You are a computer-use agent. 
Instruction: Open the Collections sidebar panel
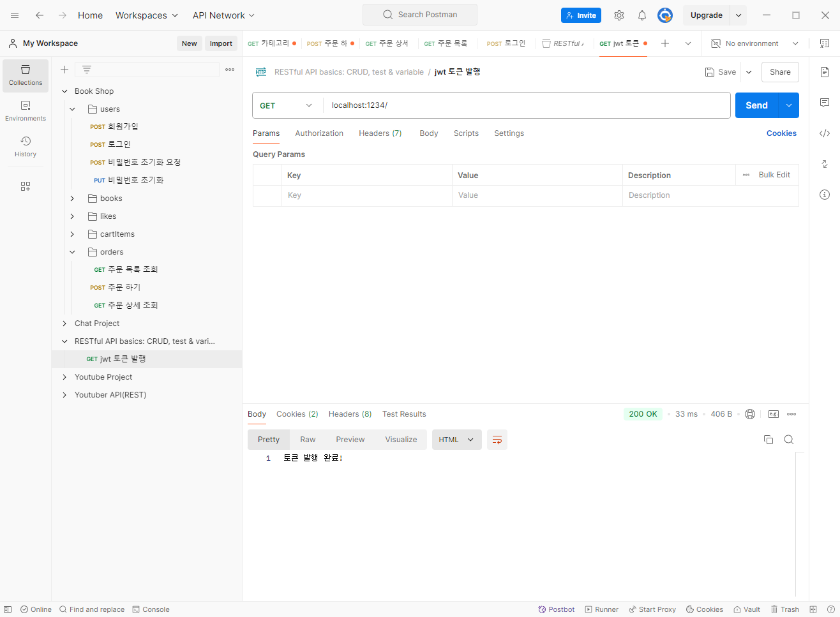pos(26,75)
